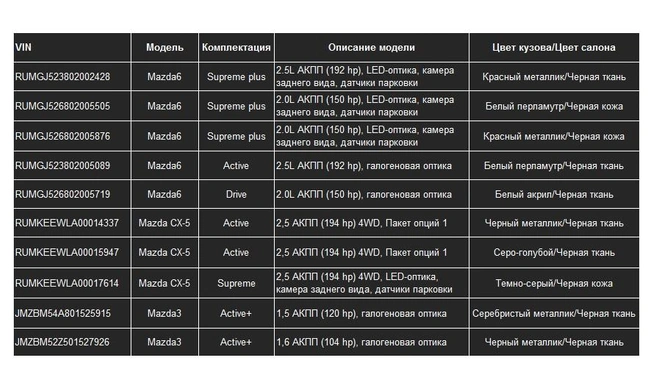Select the Описание модели header cell
Viewport: 656px width, 391px height.
372,47
